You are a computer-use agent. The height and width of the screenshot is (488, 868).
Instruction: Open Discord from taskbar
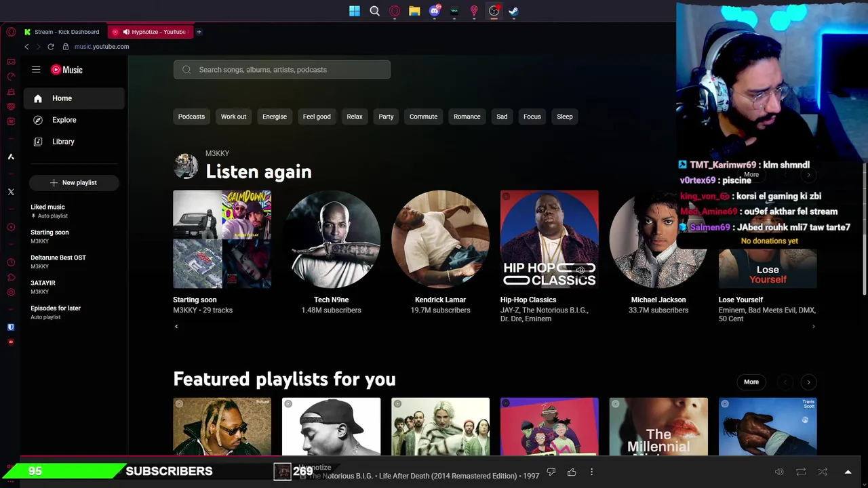(435, 11)
